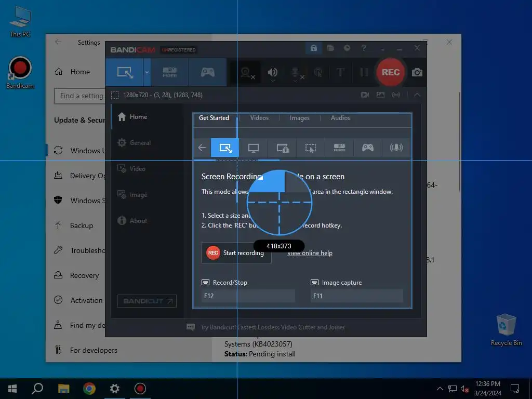Open Image settings in Bandicam sidebar
Image resolution: width=532 pixels, height=399 pixels.
147,195
